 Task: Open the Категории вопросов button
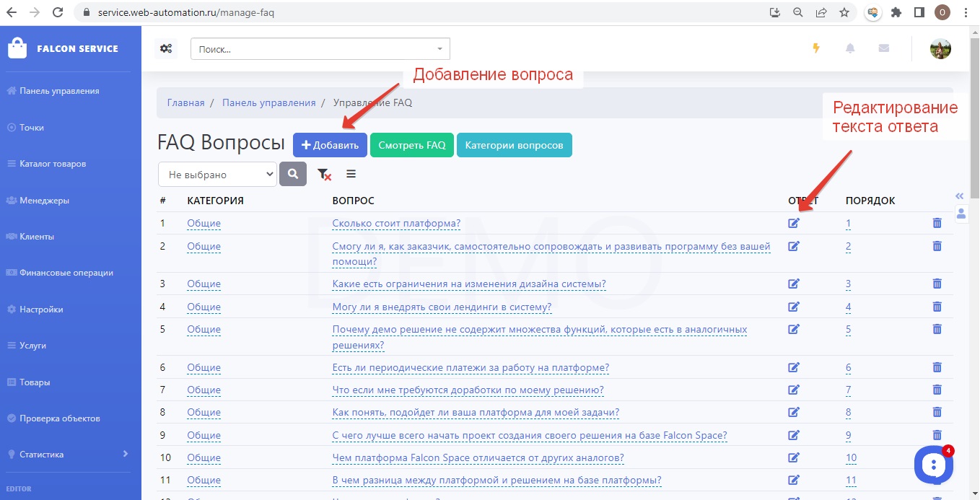[x=514, y=145]
